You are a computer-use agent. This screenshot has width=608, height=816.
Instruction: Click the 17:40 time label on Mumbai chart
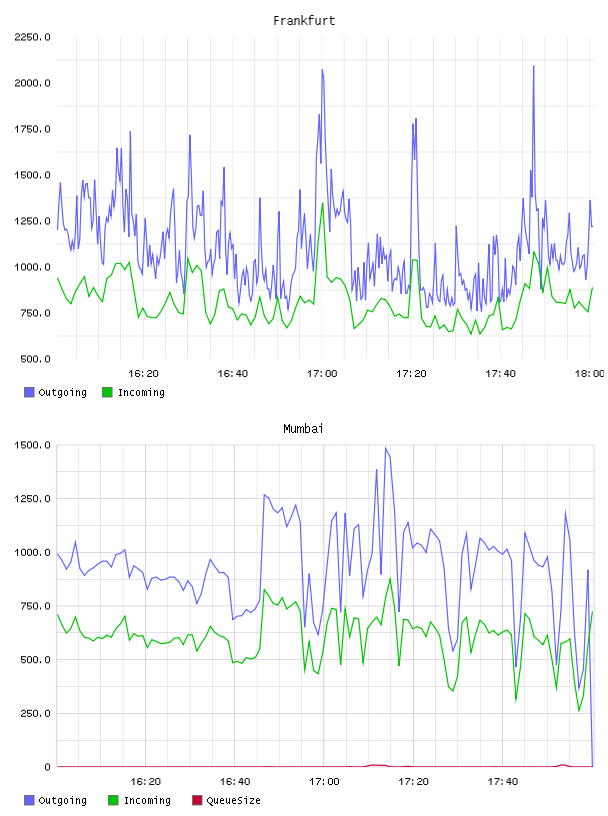point(502,782)
